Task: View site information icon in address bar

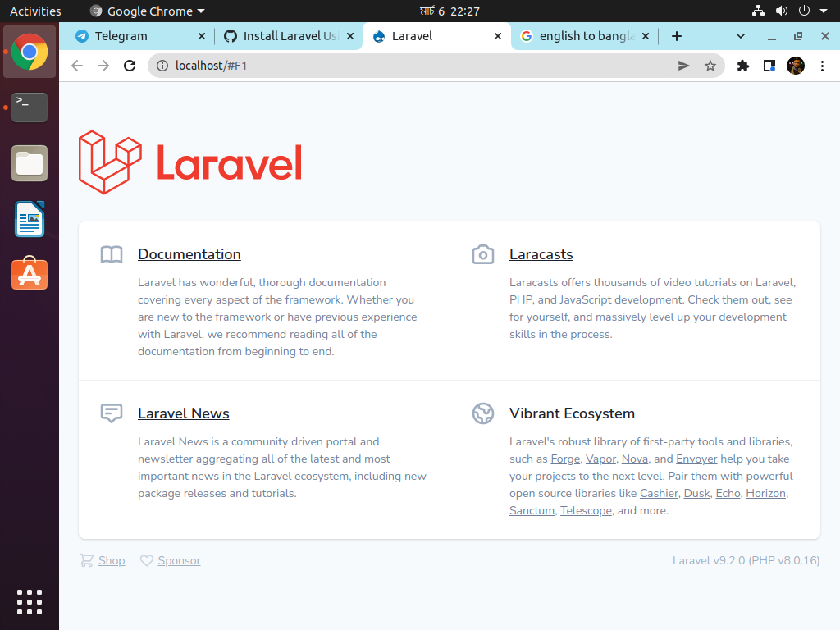Action: pos(162,66)
